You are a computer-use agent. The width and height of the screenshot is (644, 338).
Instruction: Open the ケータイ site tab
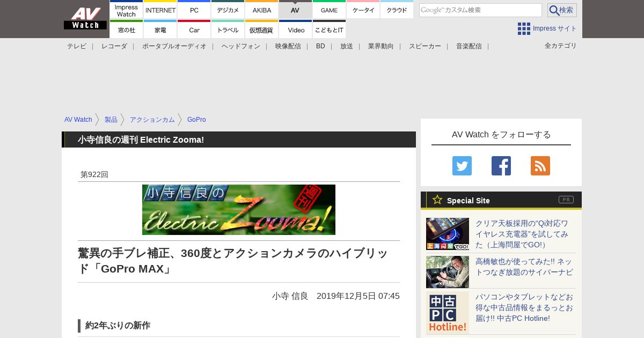363,10
